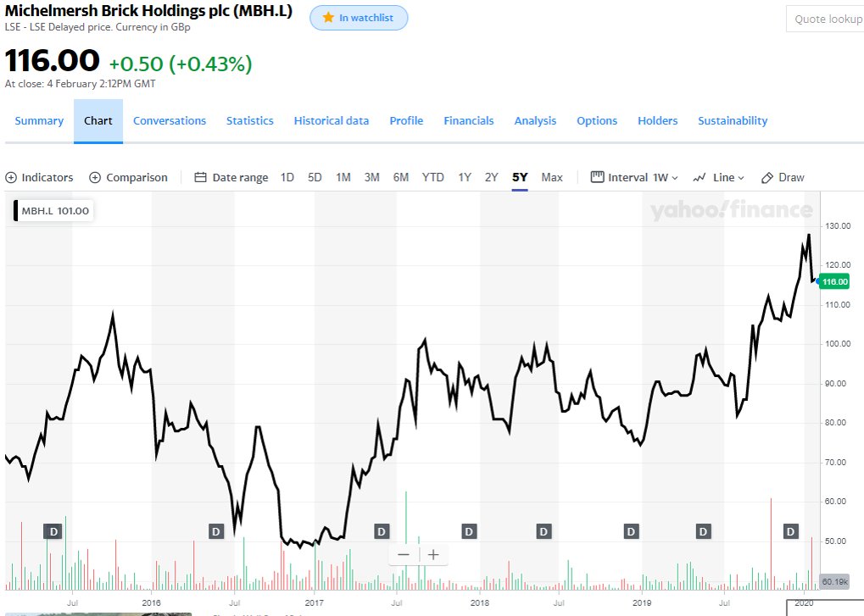864x616 pixels.
Task: Set chart range to 1M
Action: tap(343, 177)
